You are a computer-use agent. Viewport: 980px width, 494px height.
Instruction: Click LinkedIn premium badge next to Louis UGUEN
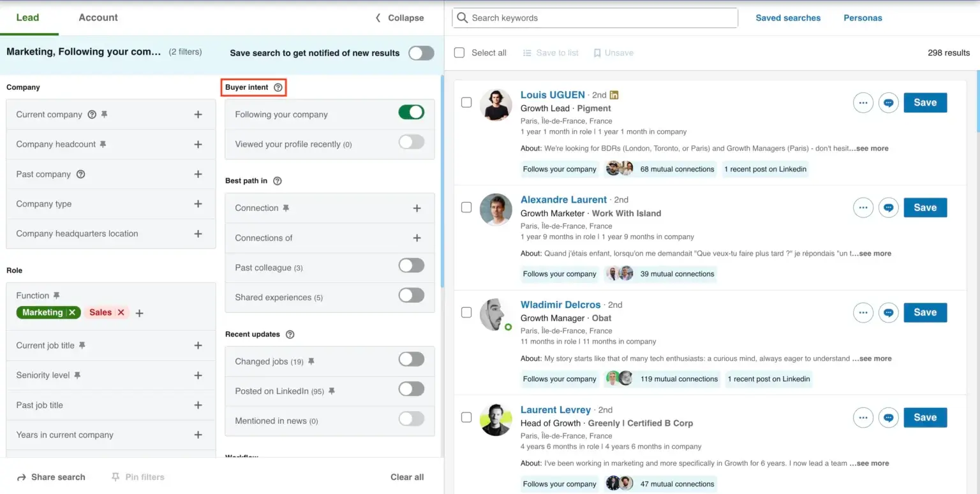coord(614,95)
